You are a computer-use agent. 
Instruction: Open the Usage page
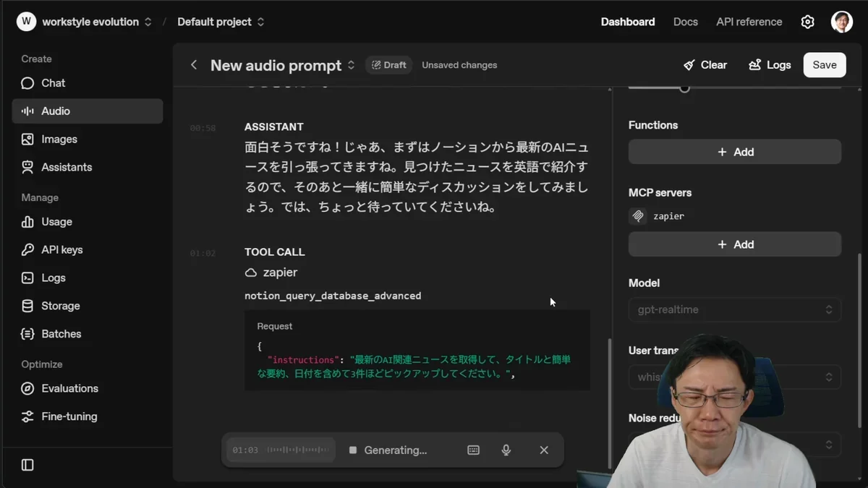coord(88,222)
